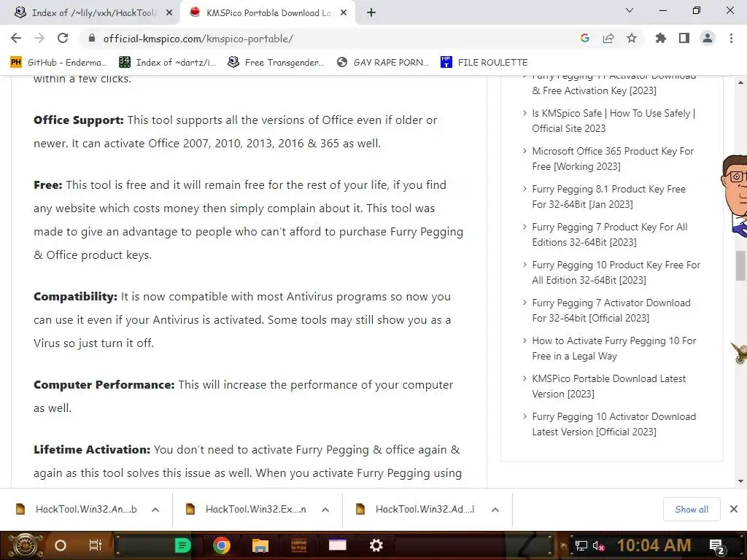Open the pink window taskbar app
Viewport: 747px width, 560px height.
tap(337, 545)
